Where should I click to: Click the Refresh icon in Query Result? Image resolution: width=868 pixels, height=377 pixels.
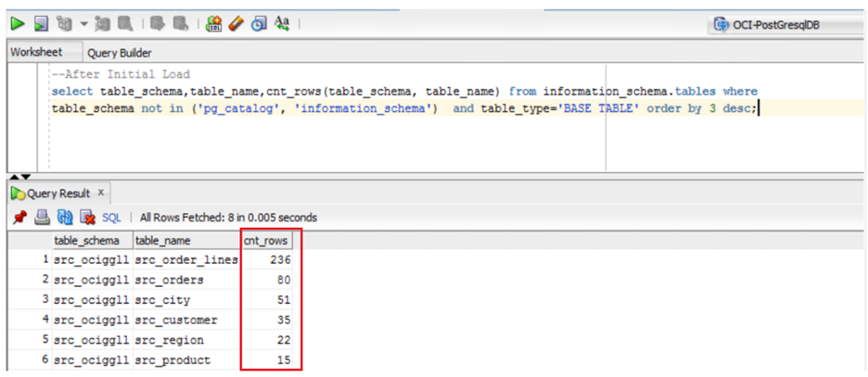coord(65,218)
